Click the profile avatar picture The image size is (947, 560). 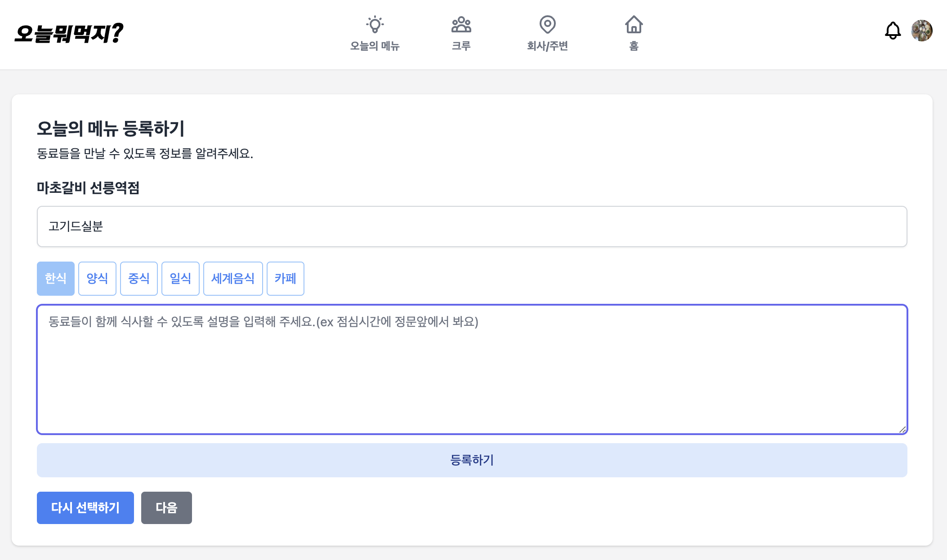921,31
